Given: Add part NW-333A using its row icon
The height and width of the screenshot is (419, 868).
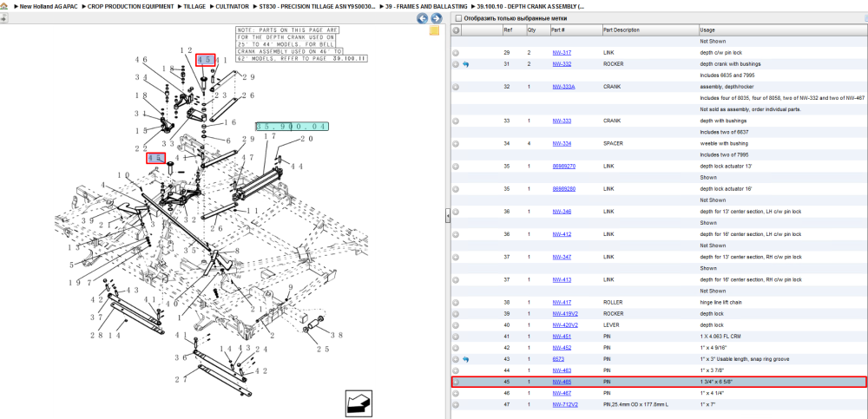Looking at the screenshot, I should click(x=457, y=87).
